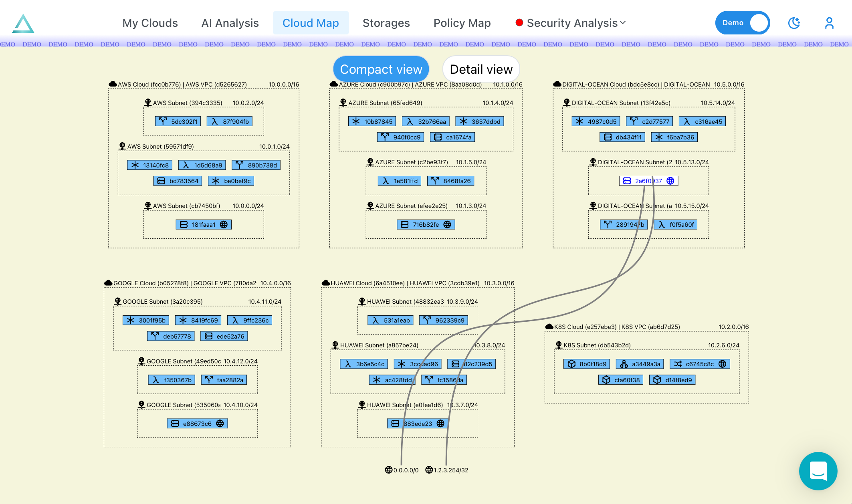Click AWS storage node bd783564
852x504 pixels.
(178, 181)
